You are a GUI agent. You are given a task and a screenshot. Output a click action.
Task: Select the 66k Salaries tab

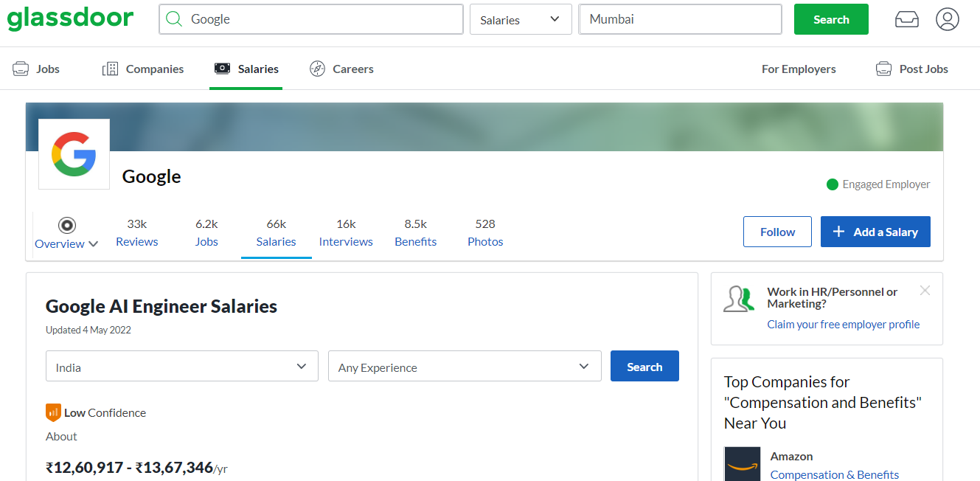tap(277, 232)
